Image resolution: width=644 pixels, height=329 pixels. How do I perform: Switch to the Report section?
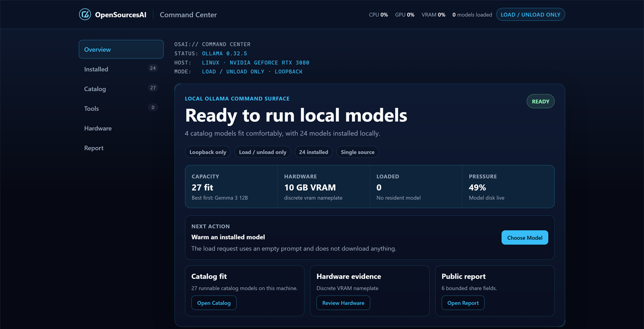pyautogui.click(x=121, y=148)
